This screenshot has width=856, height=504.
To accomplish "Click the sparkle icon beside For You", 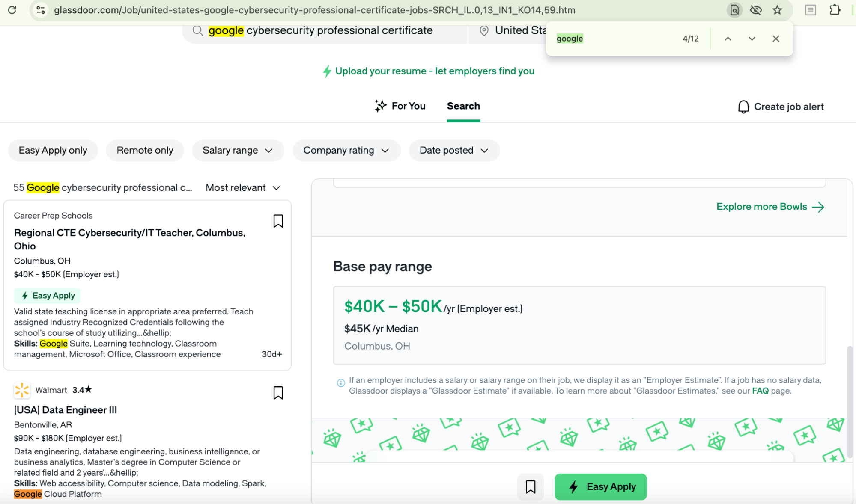I will point(381,106).
